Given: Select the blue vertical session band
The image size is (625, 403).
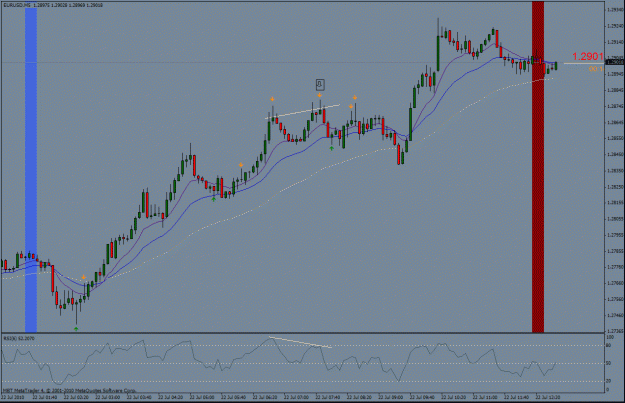Looking at the screenshot, I should 31,169.
